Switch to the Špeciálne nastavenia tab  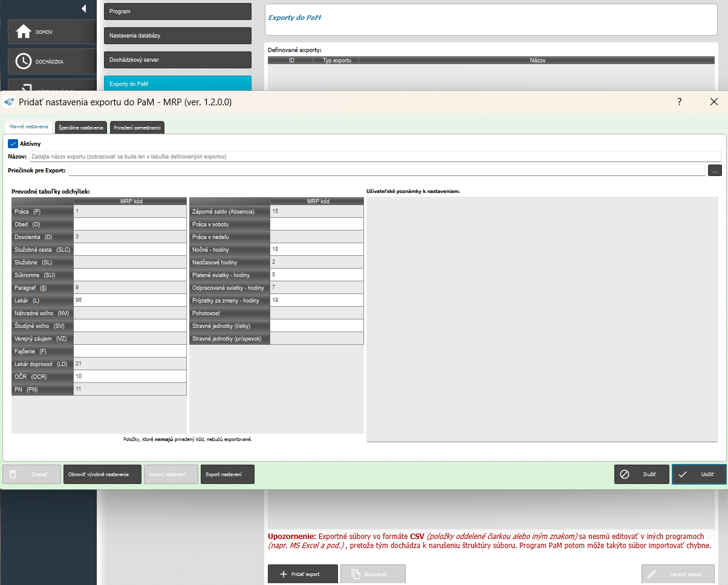point(81,128)
